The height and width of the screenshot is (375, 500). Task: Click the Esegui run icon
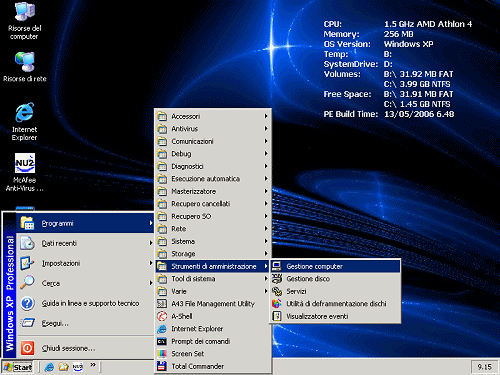pos(27,323)
